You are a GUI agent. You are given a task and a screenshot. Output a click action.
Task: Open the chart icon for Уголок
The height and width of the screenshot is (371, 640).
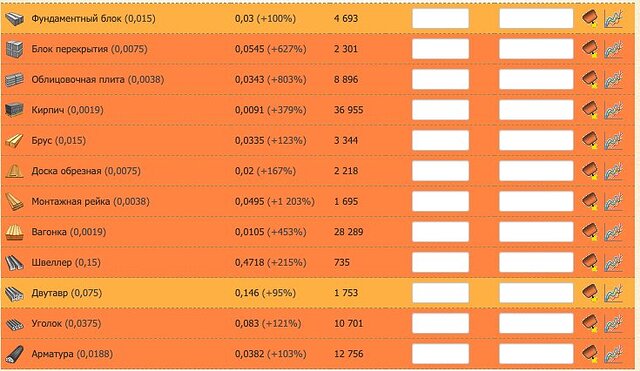pyautogui.click(x=613, y=324)
